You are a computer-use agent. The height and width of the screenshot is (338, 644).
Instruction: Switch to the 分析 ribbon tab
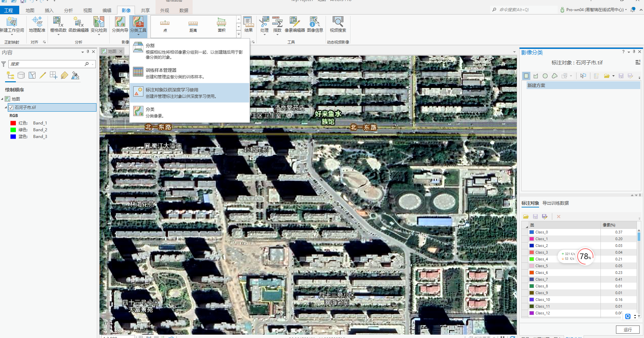pyautogui.click(x=68, y=10)
